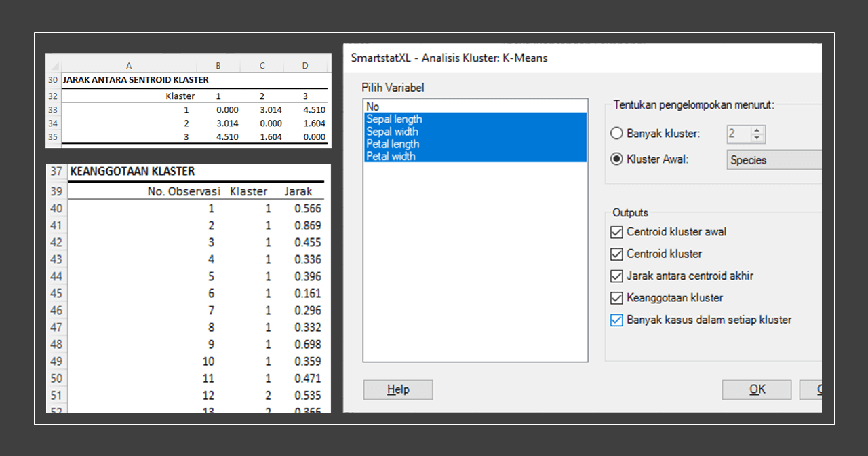Image resolution: width=868 pixels, height=456 pixels.
Task: Click column header B in spreadsheet
Action: 218,66
